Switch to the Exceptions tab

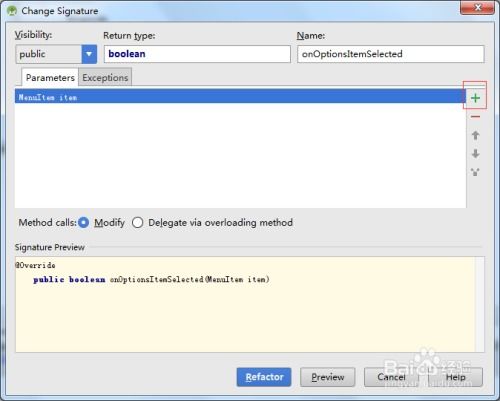tap(105, 77)
